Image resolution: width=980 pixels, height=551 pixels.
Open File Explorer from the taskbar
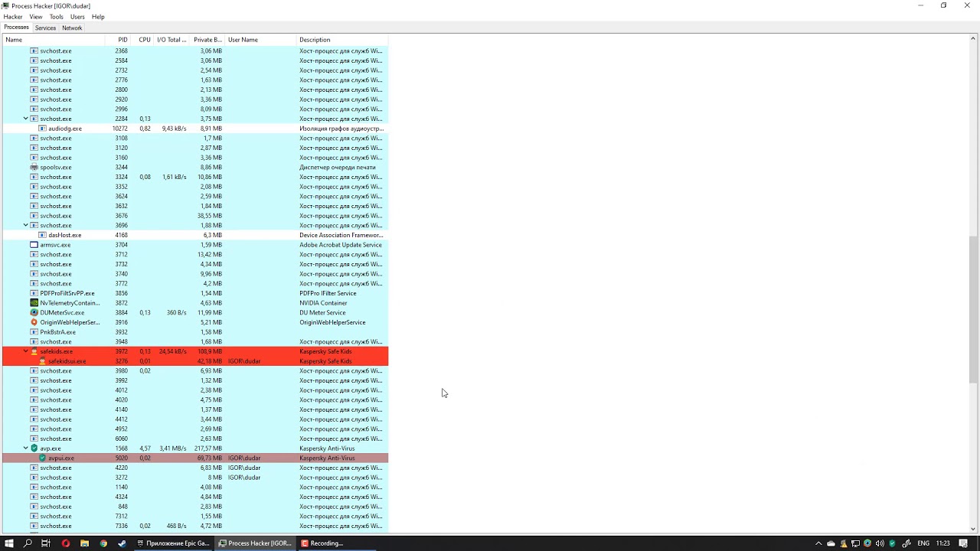[84, 543]
